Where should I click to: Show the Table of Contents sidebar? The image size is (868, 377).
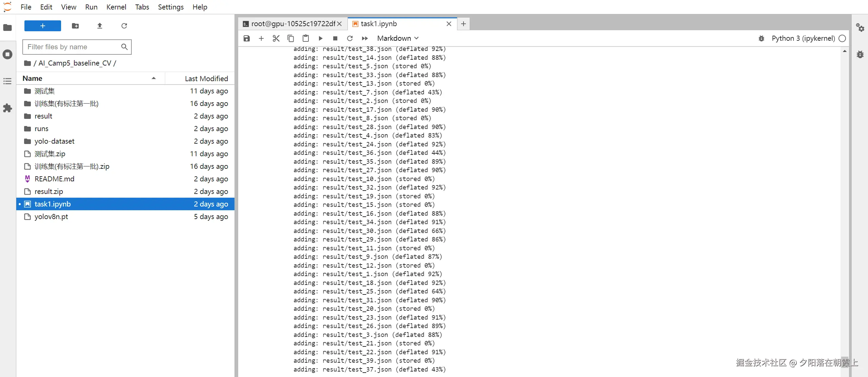click(7, 81)
